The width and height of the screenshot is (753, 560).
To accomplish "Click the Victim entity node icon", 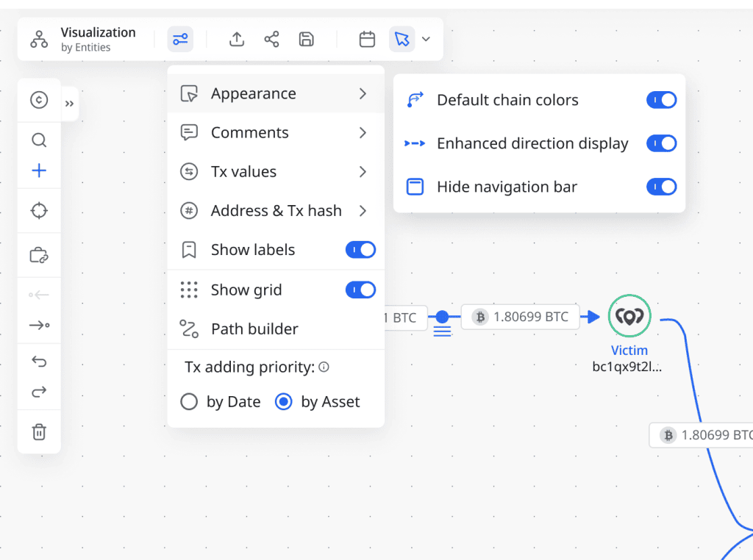I will 629,316.
